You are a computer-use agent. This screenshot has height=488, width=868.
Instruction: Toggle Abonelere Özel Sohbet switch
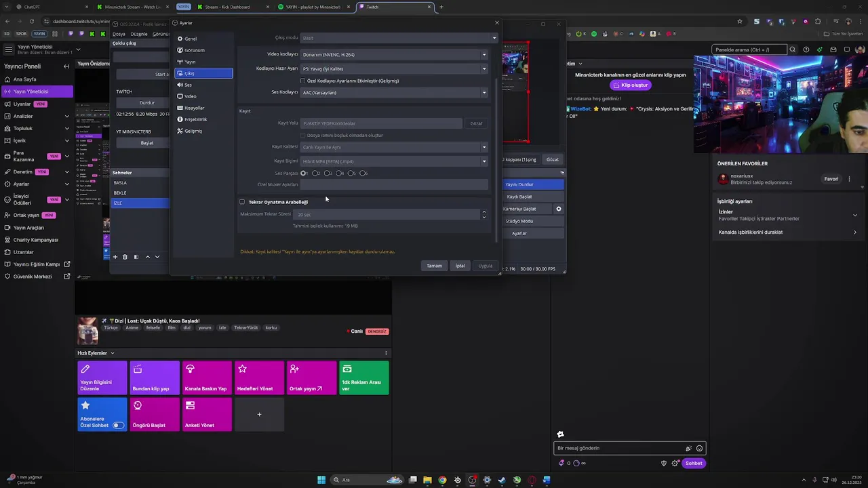(118, 425)
